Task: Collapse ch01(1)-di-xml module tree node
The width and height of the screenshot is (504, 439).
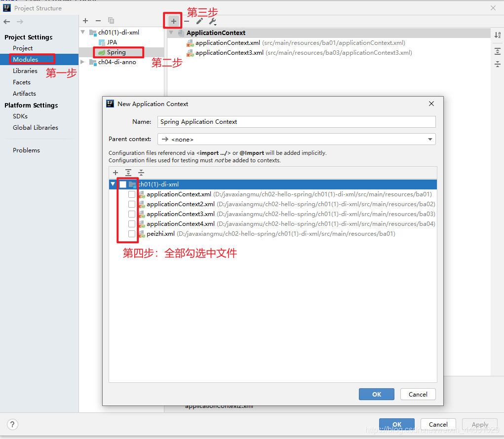Action: click(83, 32)
